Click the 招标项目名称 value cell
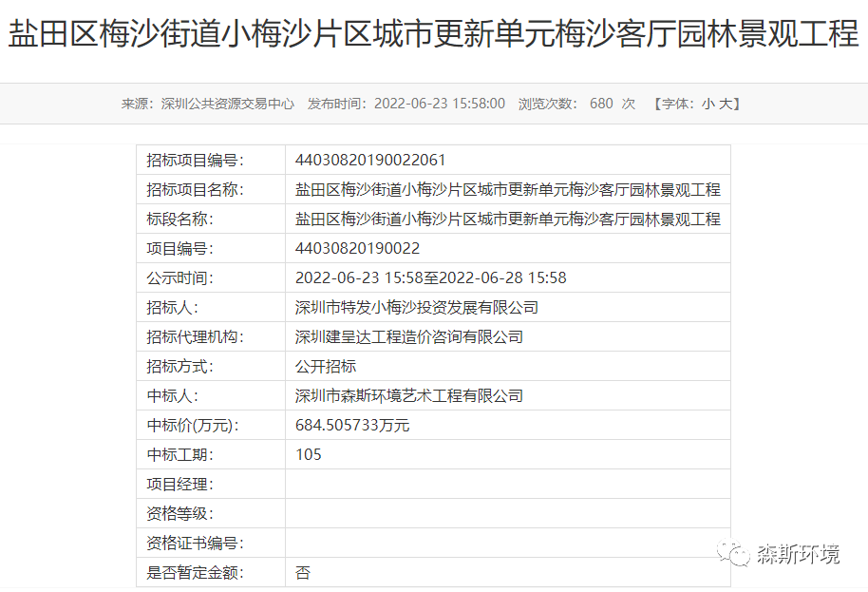 507,189
